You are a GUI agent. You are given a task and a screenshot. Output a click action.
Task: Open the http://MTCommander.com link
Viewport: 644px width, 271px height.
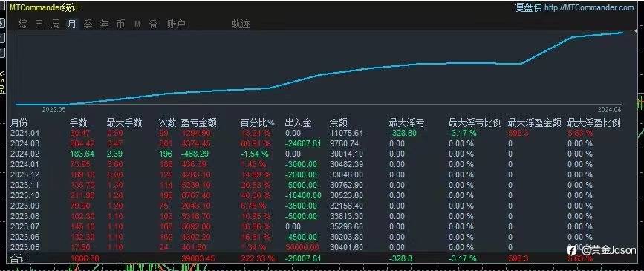pyautogui.click(x=589, y=8)
